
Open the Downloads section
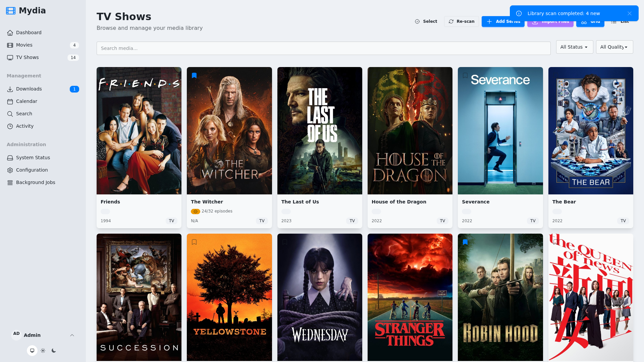28,89
